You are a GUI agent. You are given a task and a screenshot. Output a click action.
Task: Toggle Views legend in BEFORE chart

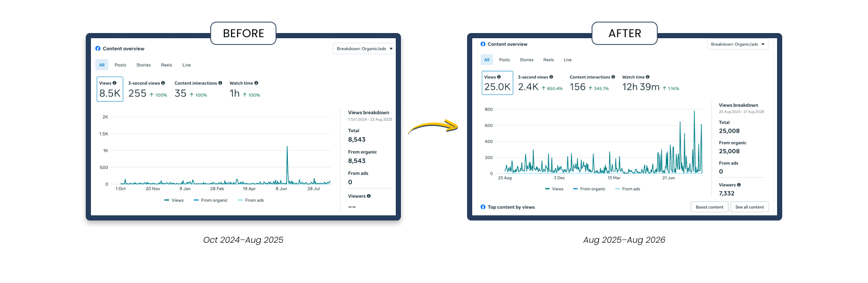pos(174,200)
